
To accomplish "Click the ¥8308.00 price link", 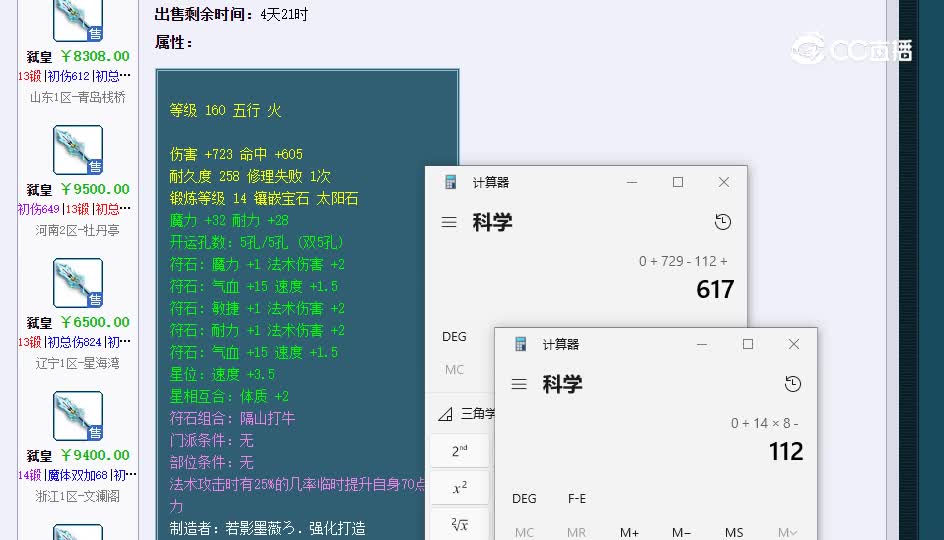I will pos(95,56).
